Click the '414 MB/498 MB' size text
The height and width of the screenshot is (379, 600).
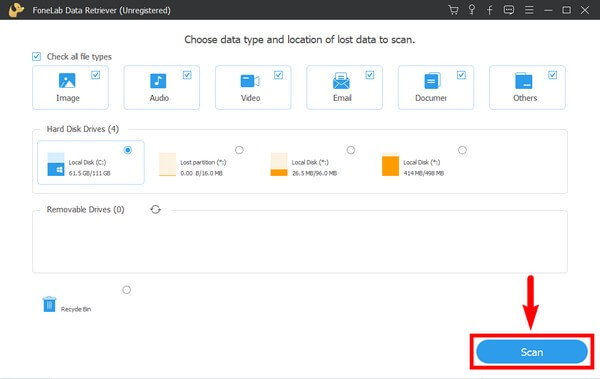pos(424,173)
